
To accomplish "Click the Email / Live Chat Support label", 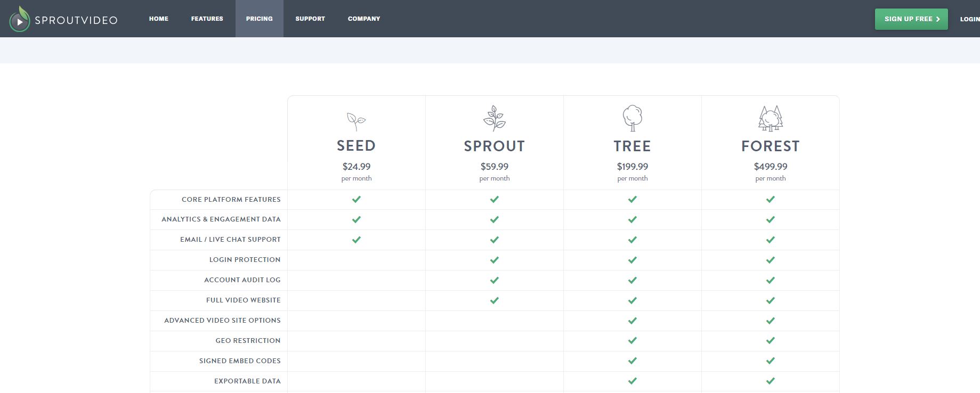I will pyautogui.click(x=230, y=240).
